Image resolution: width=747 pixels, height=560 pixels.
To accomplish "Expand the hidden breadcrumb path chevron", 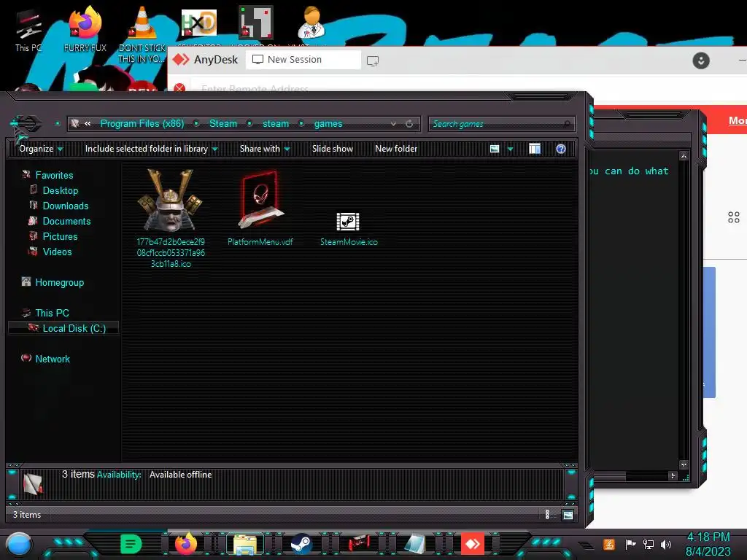I will click(88, 124).
